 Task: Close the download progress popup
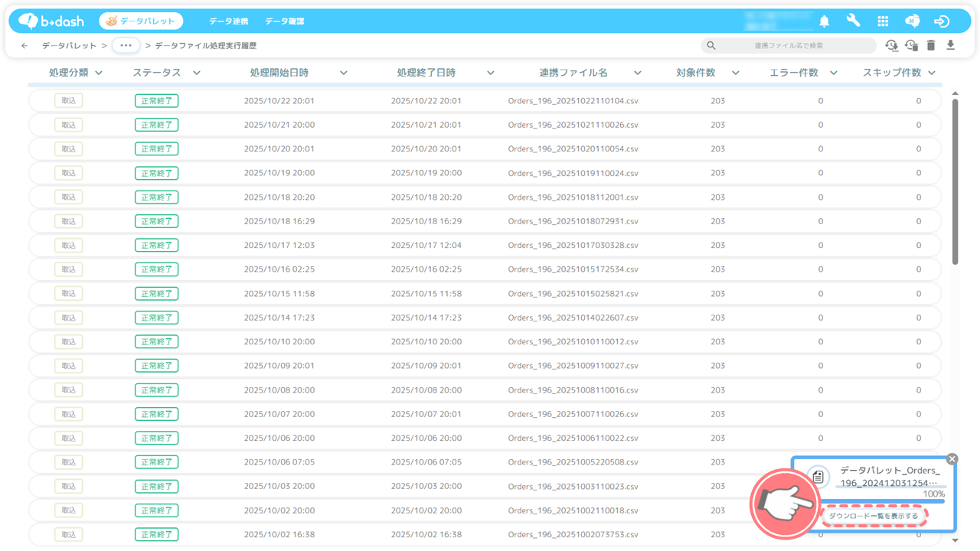952,459
